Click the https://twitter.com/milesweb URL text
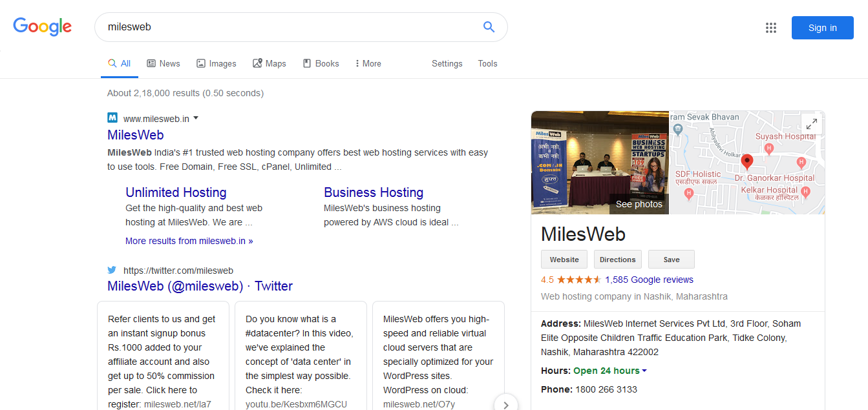 click(178, 271)
